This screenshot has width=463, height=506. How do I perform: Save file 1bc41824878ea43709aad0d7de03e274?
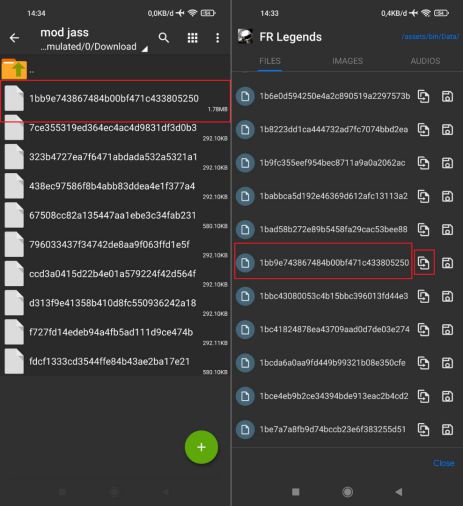click(x=447, y=330)
